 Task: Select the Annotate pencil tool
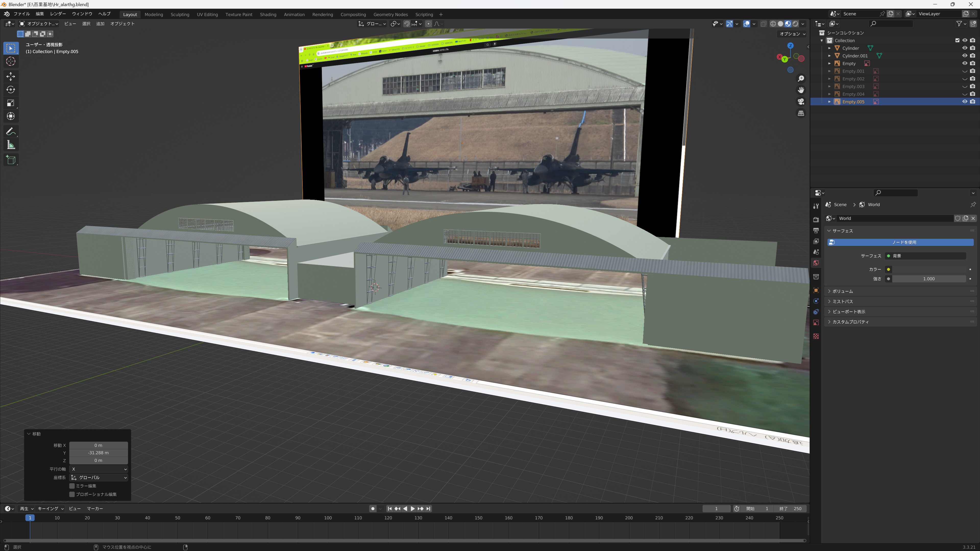11,132
